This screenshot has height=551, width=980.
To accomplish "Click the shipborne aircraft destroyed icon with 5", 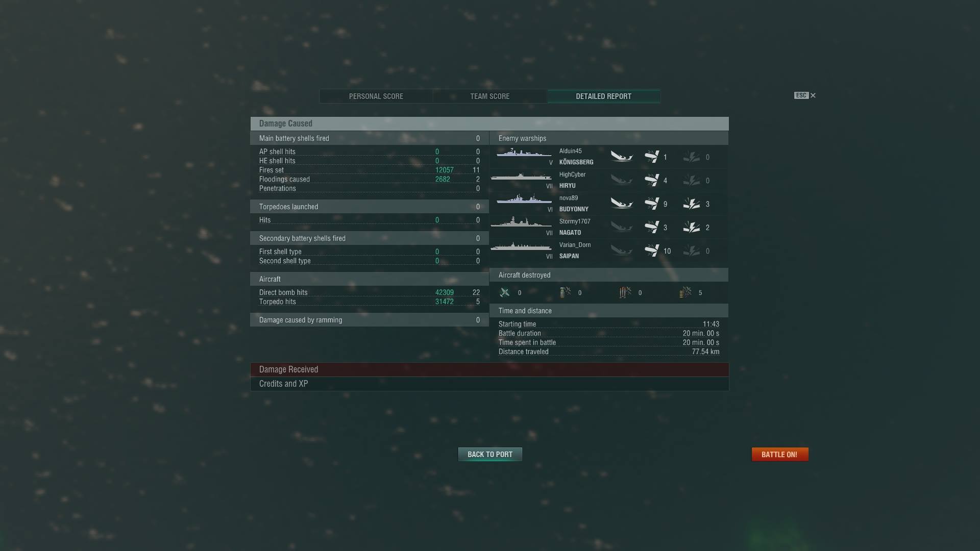I will 685,292.
